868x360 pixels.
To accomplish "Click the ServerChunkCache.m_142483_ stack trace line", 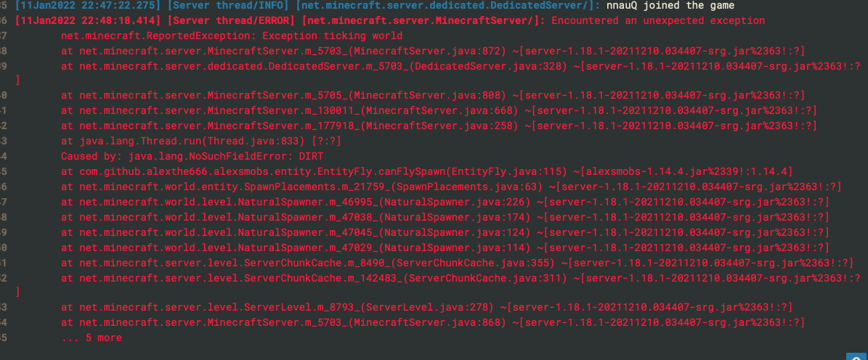I will 461,277.
